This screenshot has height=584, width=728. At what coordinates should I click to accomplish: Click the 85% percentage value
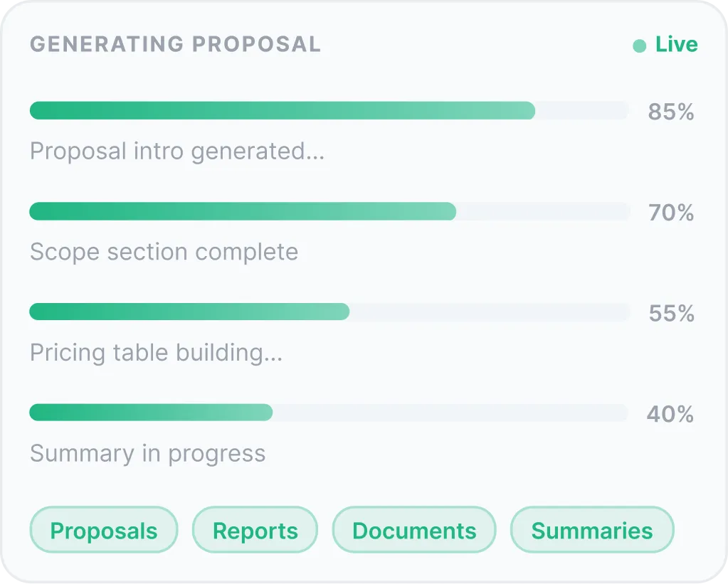(x=670, y=112)
